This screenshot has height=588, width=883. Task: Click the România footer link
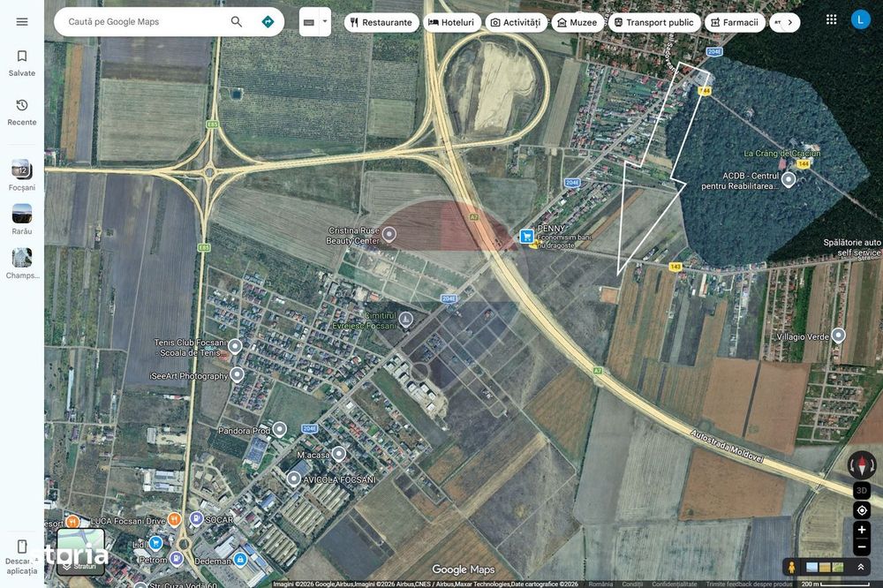[x=600, y=584]
